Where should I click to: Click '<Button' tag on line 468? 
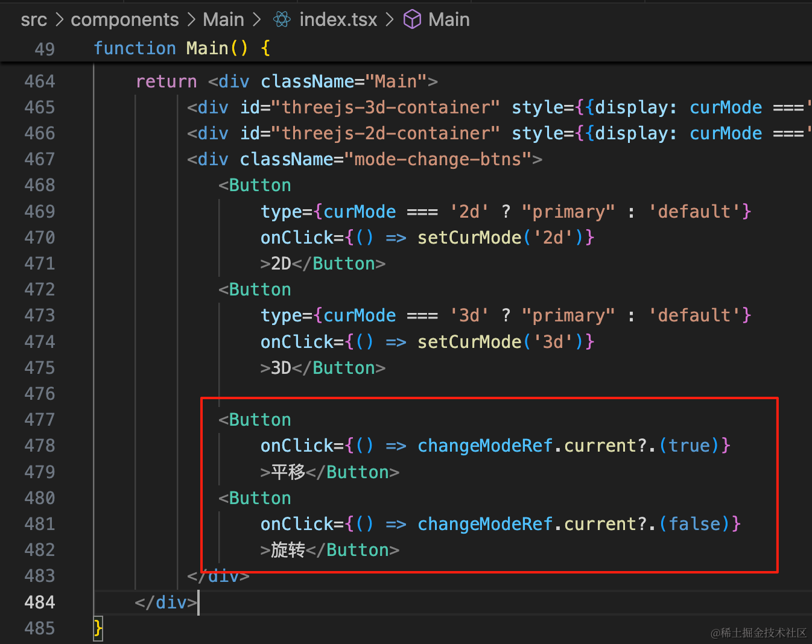[x=255, y=185]
